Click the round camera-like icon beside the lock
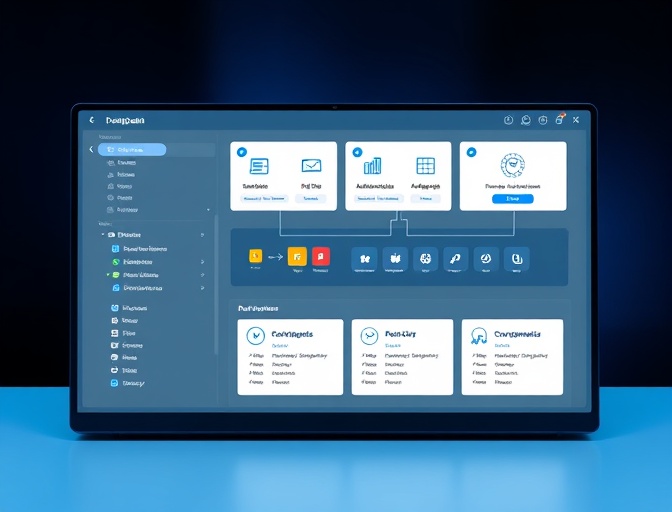 click(543, 120)
